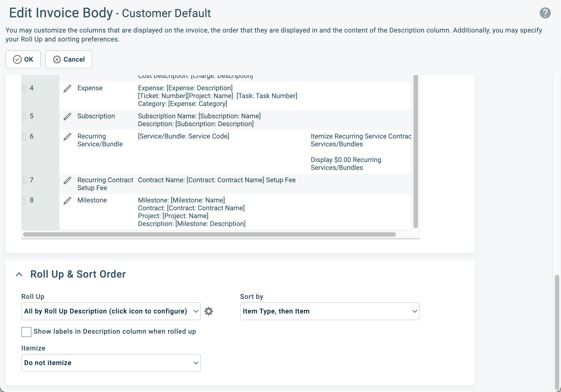Click the pencil icon for the Subscription row
Image resolution: width=561 pixels, height=392 pixels.
(x=67, y=117)
